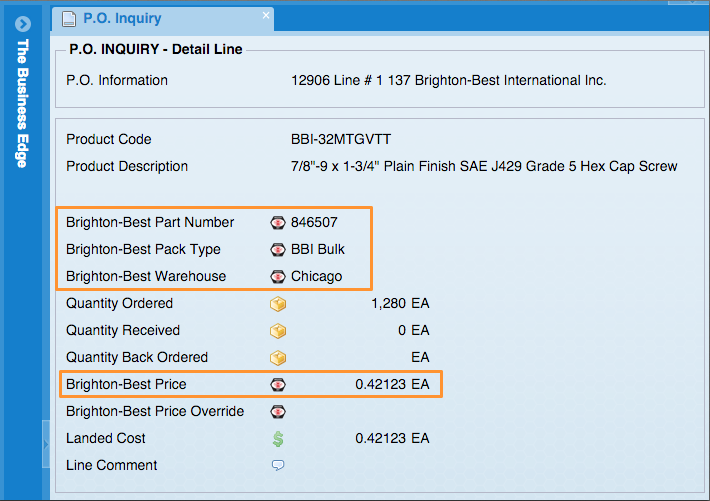Click Landed Cost dollar sign icon
Image resolution: width=710 pixels, height=501 pixels.
(278, 438)
